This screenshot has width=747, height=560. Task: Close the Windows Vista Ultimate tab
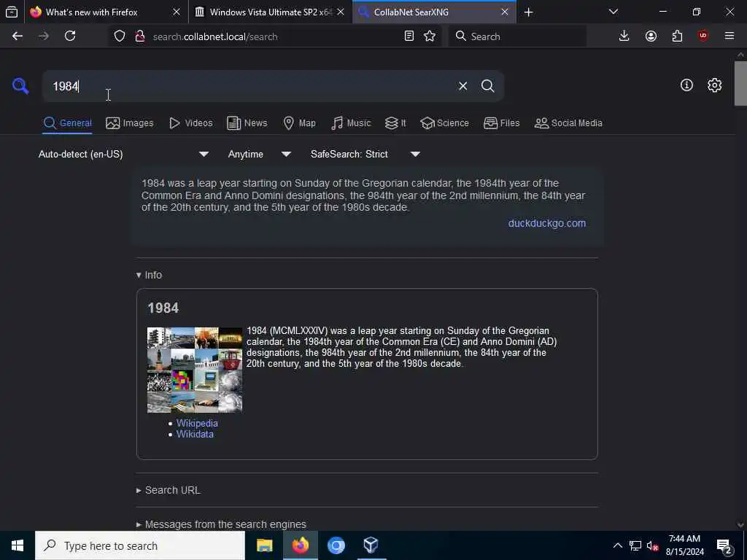point(341,12)
